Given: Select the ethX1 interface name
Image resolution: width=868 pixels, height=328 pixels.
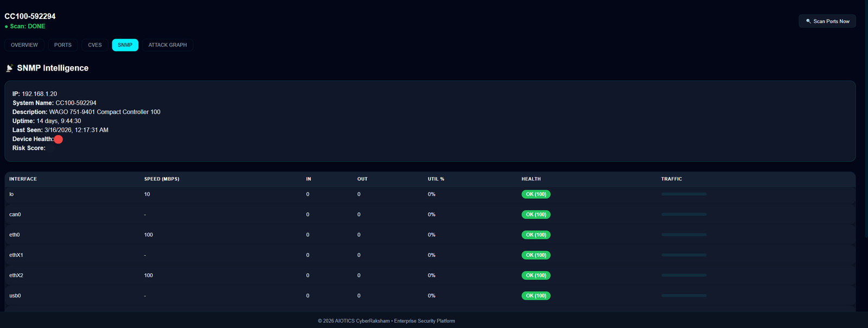Looking at the screenshot, I should tap(16, 255).
